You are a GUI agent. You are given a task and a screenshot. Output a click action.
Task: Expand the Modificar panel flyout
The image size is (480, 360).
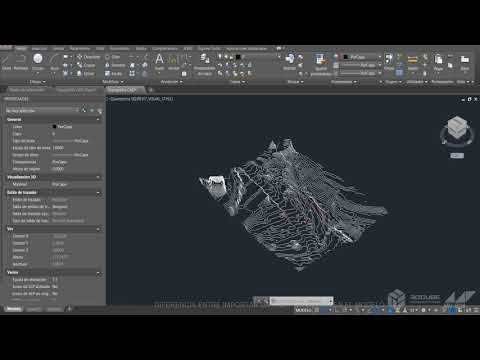(113, 82)
